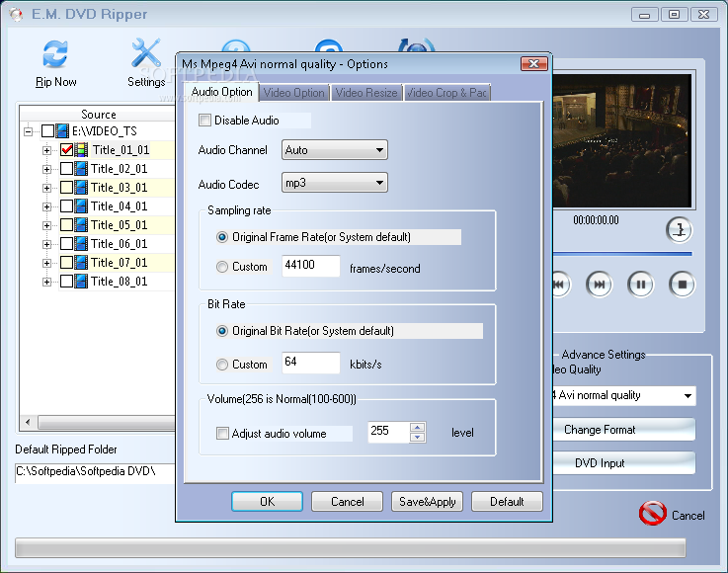
Task: Open Settings via the wrench icon
Action: click(146, 53)
